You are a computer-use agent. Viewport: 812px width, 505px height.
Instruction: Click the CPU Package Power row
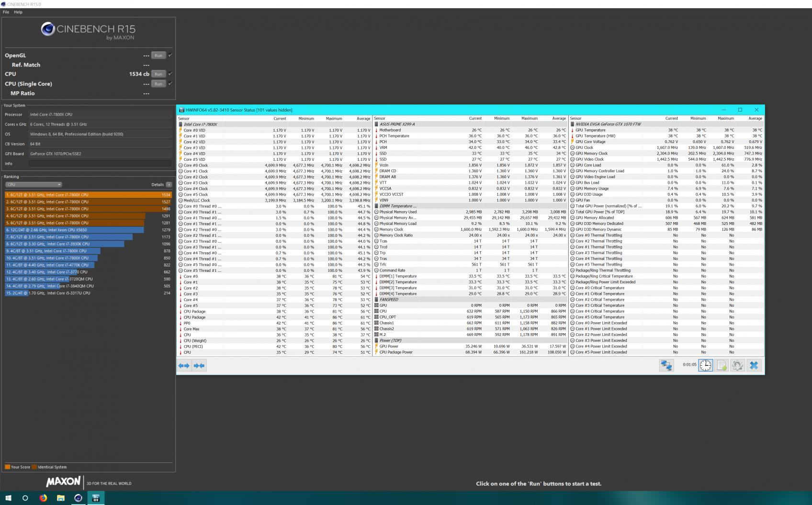(470, 352)
